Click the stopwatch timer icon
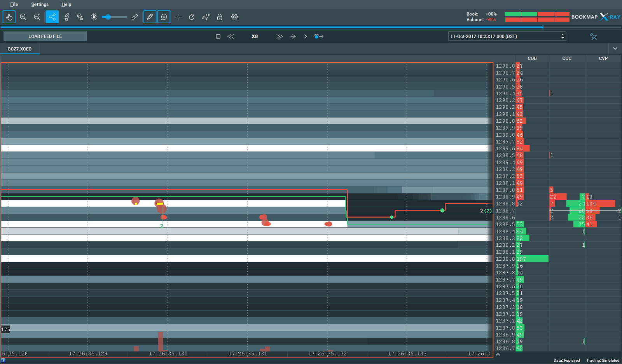The width and height of the screenshot is (622, 364). click(192, 17)
